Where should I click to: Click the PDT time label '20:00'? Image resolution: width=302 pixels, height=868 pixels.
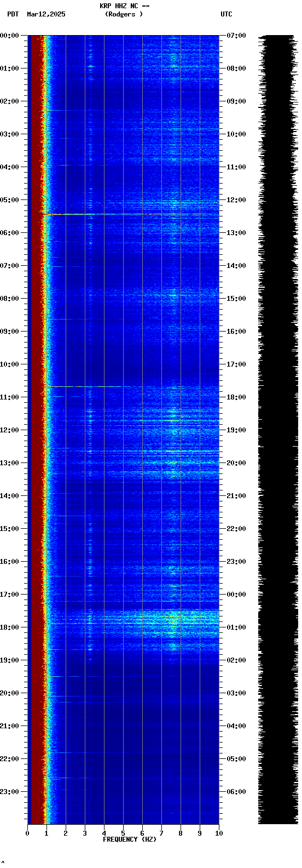coord(9,693)
